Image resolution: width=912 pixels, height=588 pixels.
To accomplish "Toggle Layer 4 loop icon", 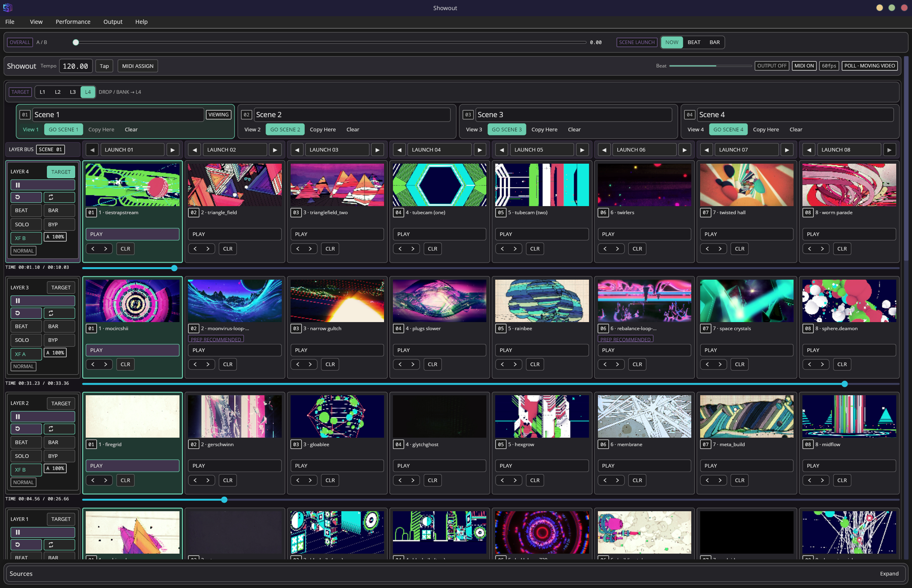I will point(59,198).
